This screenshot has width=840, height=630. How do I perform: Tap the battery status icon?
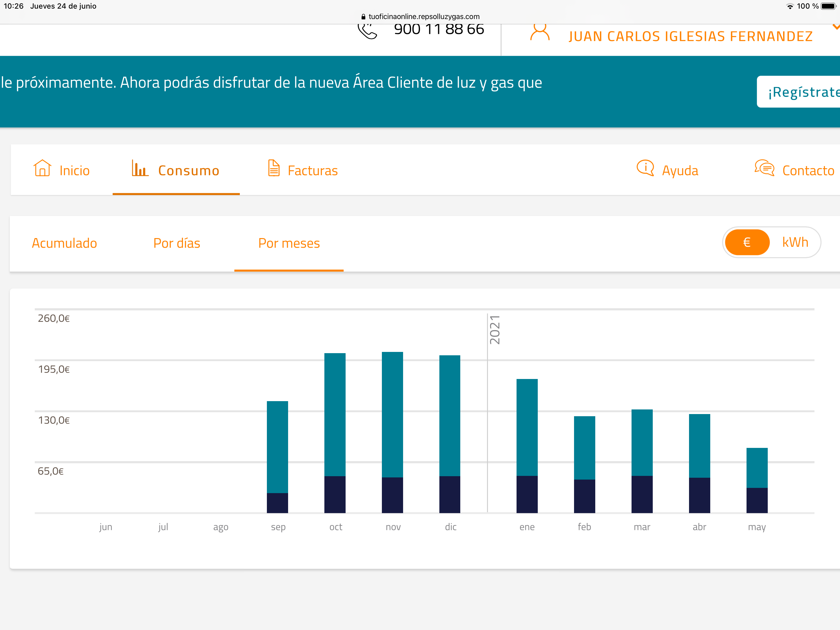(x=829, y=6)
